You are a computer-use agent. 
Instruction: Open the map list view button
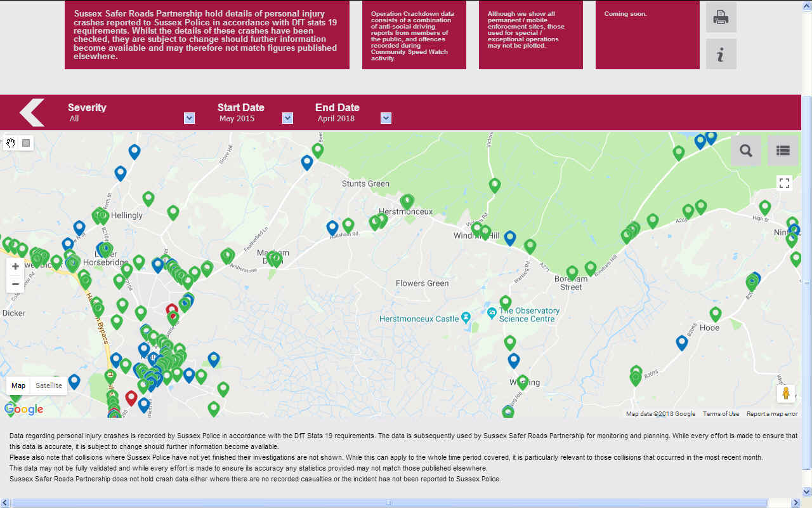coord(783,150)
